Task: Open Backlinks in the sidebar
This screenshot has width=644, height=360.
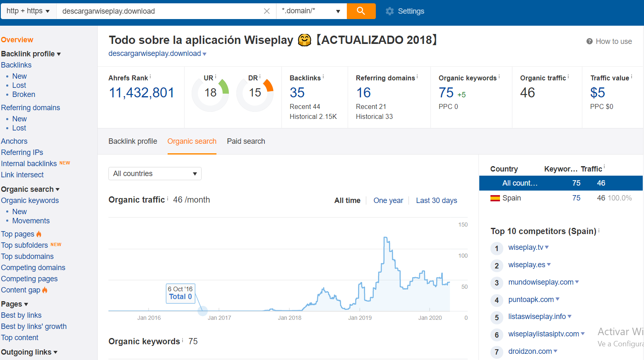Action: coord(16,65)
